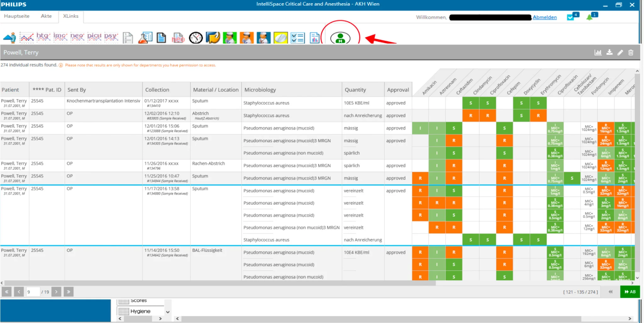Click the Abmelden logout link
The image size is (644, 323).
[x=544, y=17]
